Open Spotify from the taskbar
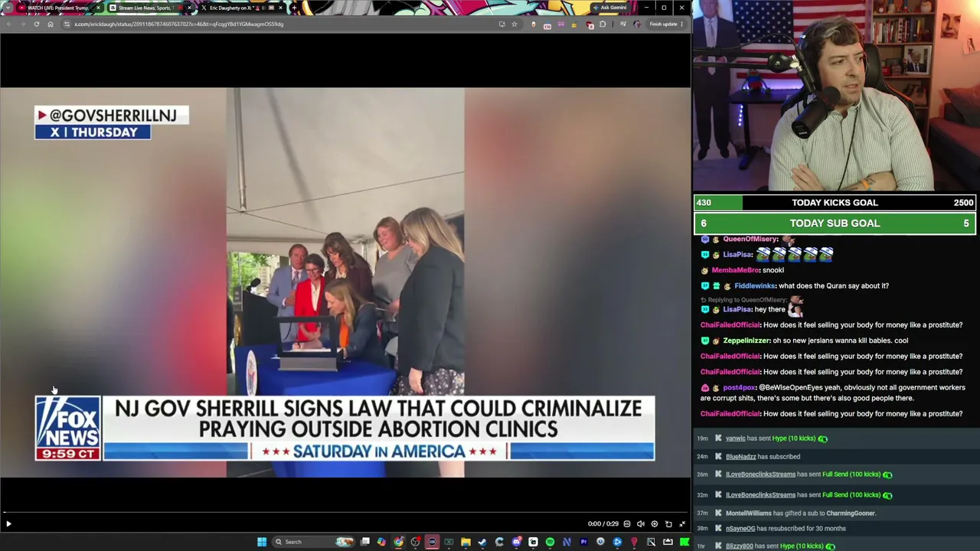 [x=550, y=542]
